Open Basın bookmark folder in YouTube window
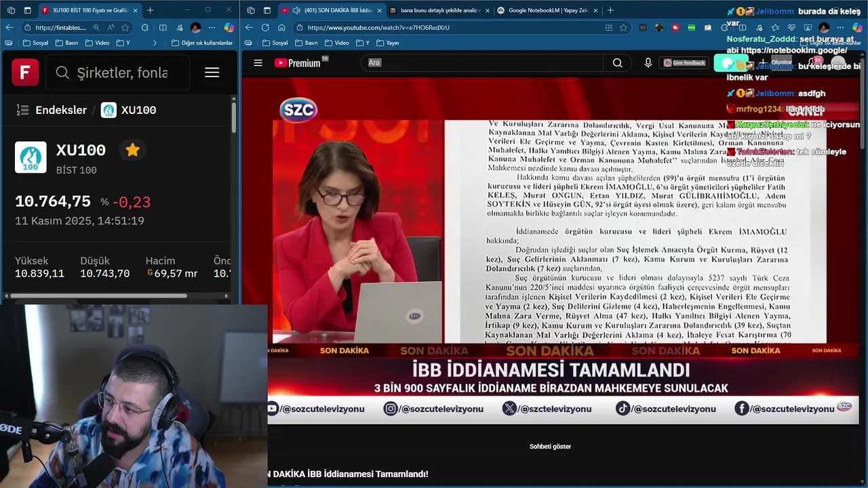This screenshot has width=868, height=488. [305, 43]
